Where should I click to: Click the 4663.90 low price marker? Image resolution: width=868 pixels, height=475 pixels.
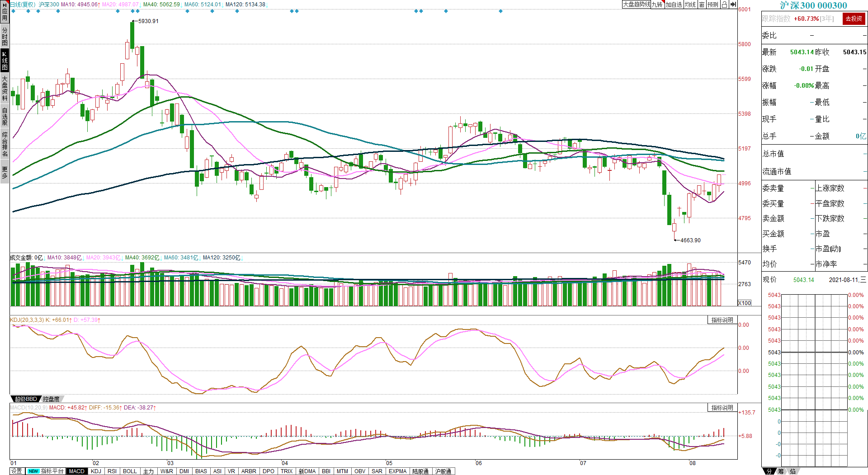[x=690, y=240]
